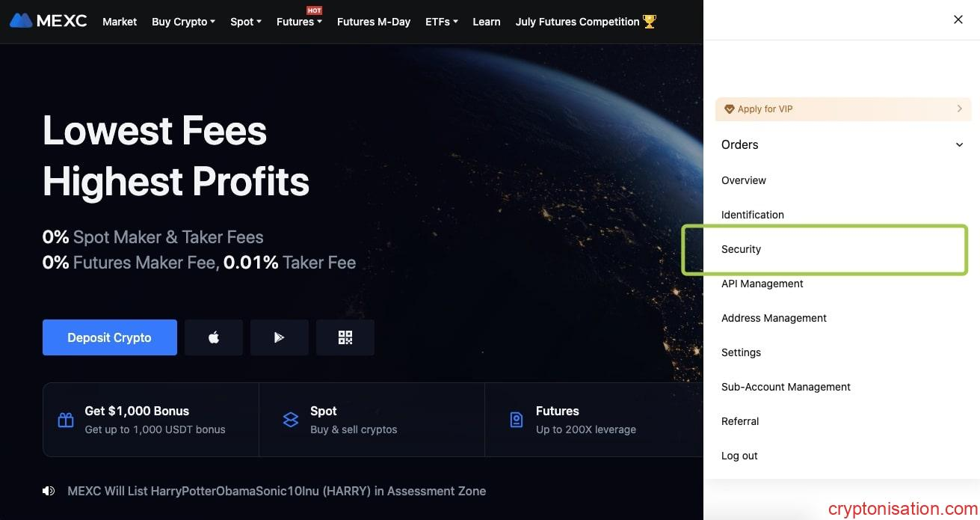The height and width of the screenshot is (520, 980).
Task: Select Security in the account menu
Action: [741, 249]
